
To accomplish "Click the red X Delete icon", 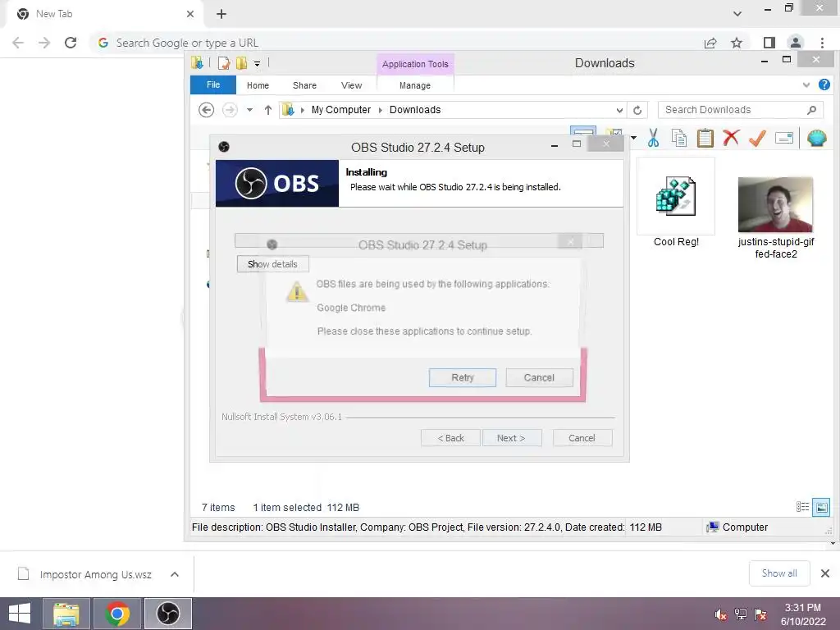I will (x=731, y=138).
